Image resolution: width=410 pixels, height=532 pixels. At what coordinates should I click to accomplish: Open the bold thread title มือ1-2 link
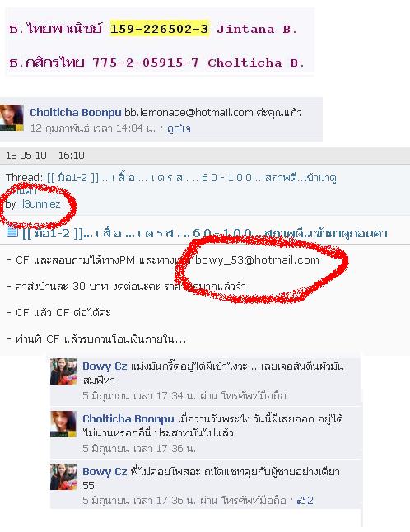[x=204, y=233]
